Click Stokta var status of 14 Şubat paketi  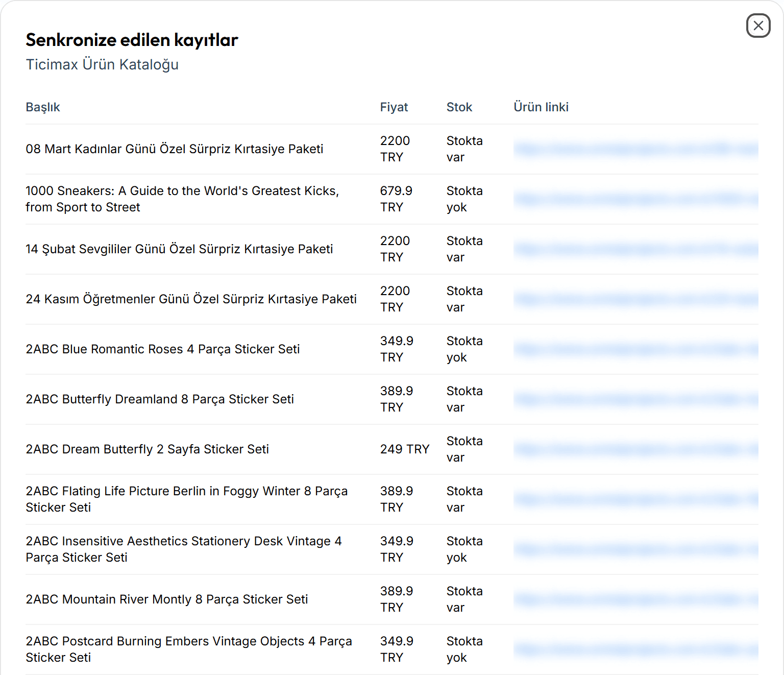[x=464, y=249]
